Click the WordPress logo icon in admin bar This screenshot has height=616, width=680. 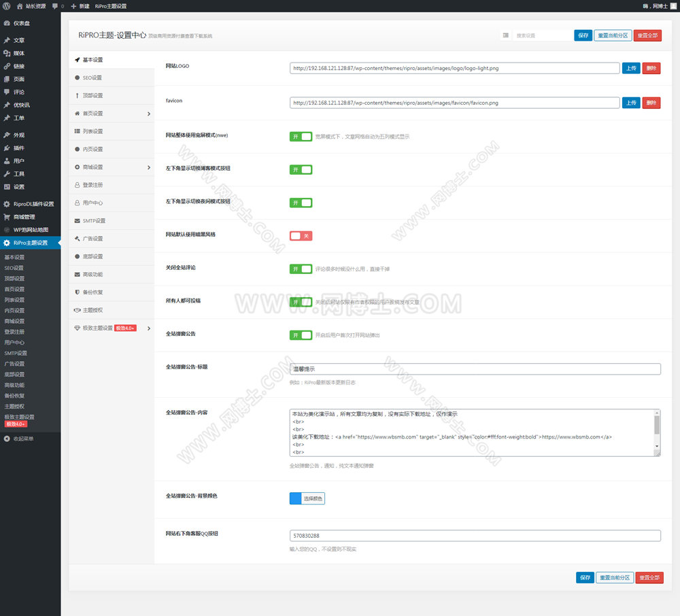pos(7,6)
